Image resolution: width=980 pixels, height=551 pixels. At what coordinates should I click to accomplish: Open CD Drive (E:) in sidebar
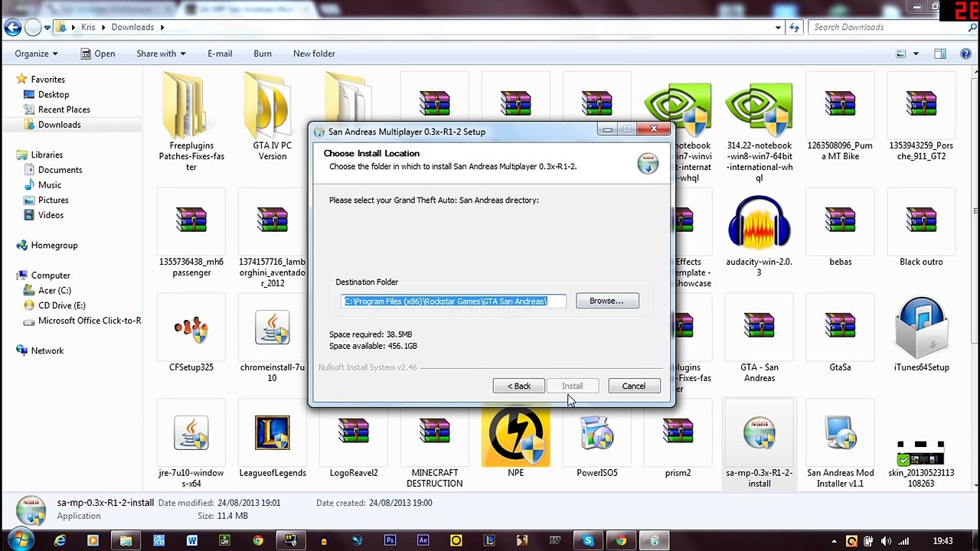pyautogui.click(x=61, y=305)
